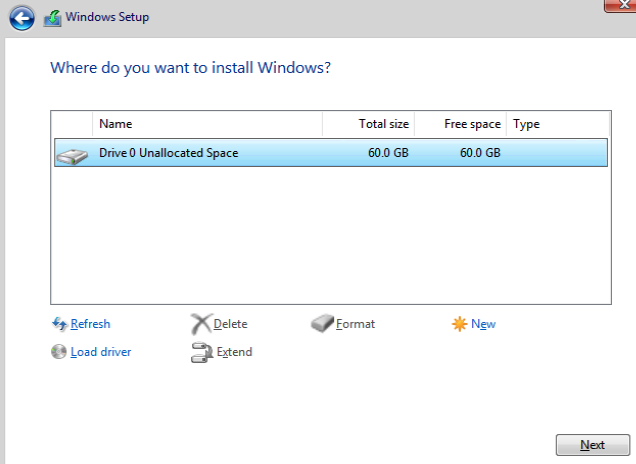Refresh the drive list via Refresh link
Viewport: 636px width, 464px height.
[x=90, y=324]
